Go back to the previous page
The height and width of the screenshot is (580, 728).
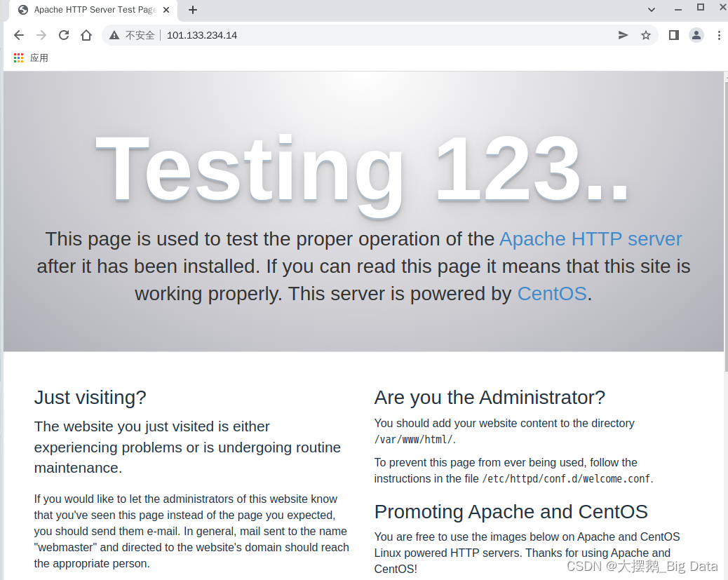tap(19, 35)
